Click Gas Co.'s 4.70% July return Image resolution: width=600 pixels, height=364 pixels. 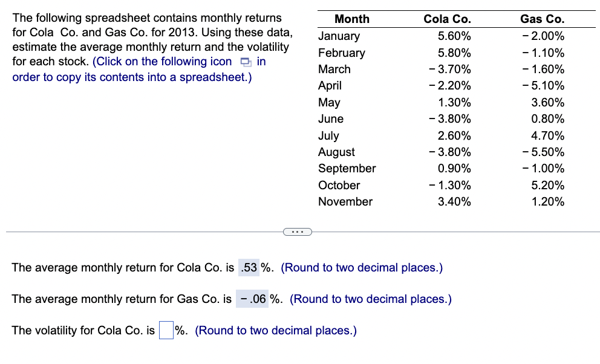coord(547,135)
